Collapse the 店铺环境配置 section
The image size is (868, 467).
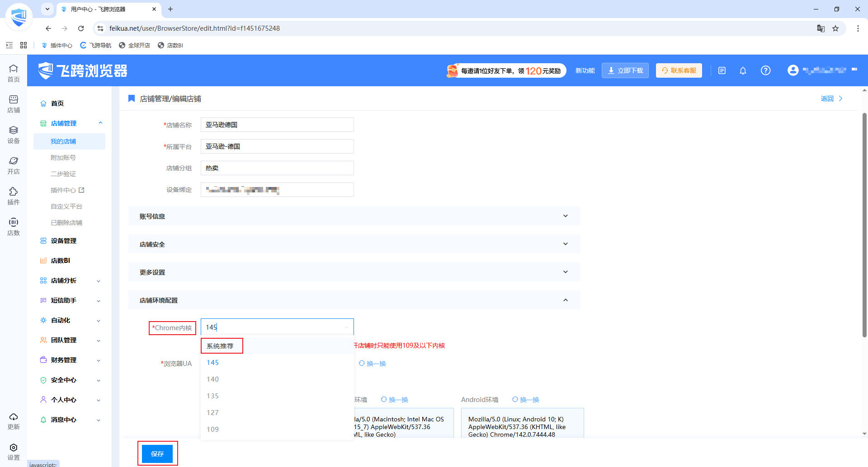[x=354, y=300]
